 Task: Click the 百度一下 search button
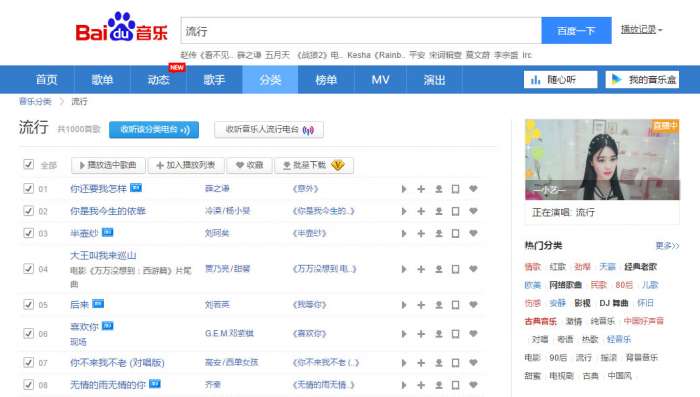pos(576,30)
